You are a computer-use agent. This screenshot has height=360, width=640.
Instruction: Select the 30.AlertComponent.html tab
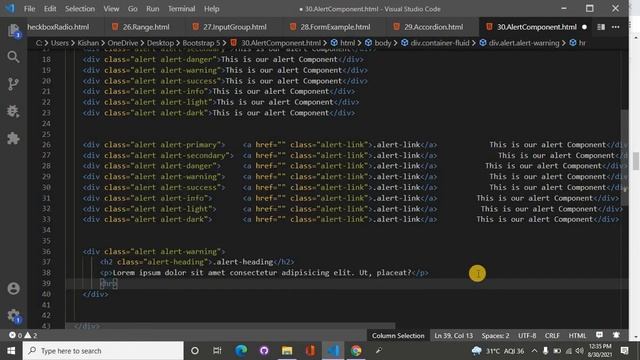click(x=536, y=27)
